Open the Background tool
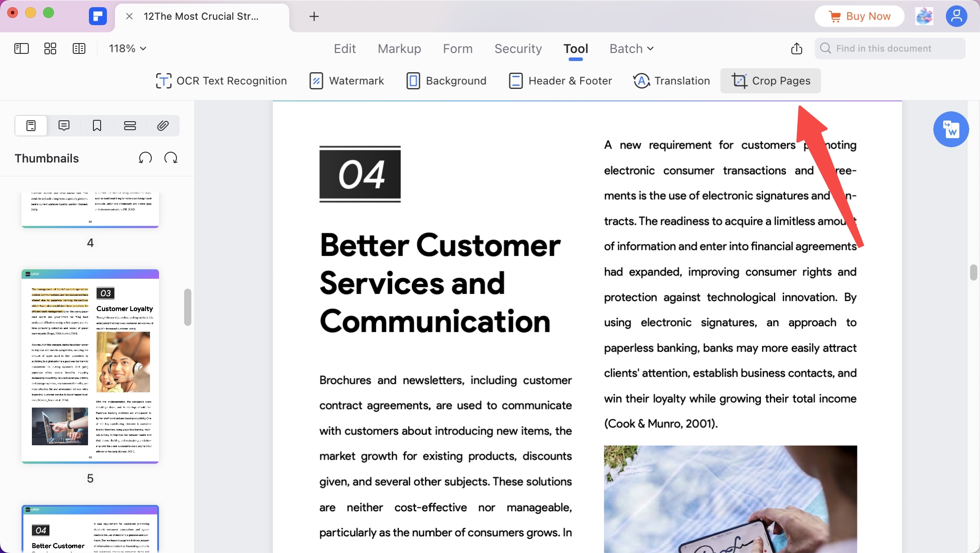The height and width of the screenshot is (553, 980). [446, 81]
